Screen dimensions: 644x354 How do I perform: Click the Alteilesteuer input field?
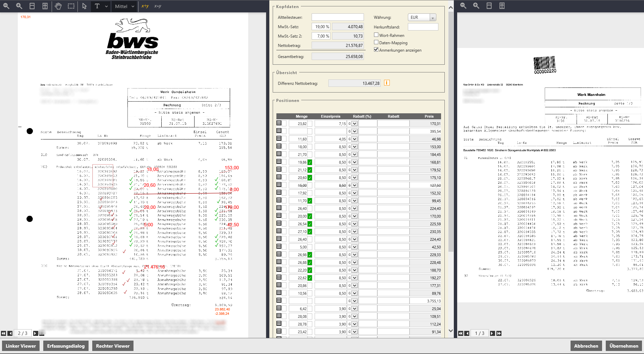337,17
